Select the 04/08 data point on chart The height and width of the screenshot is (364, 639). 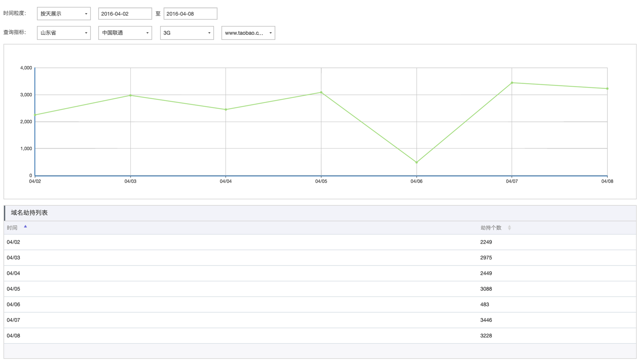(607, 89)
